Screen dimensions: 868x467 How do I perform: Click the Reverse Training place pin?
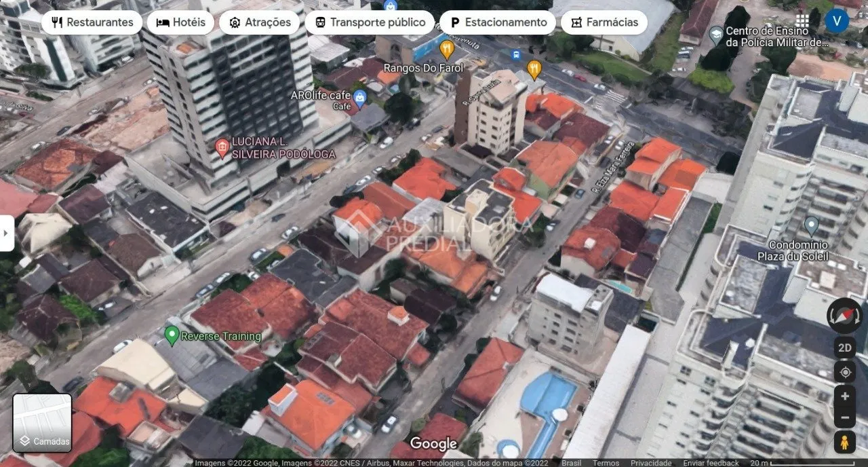172,335
